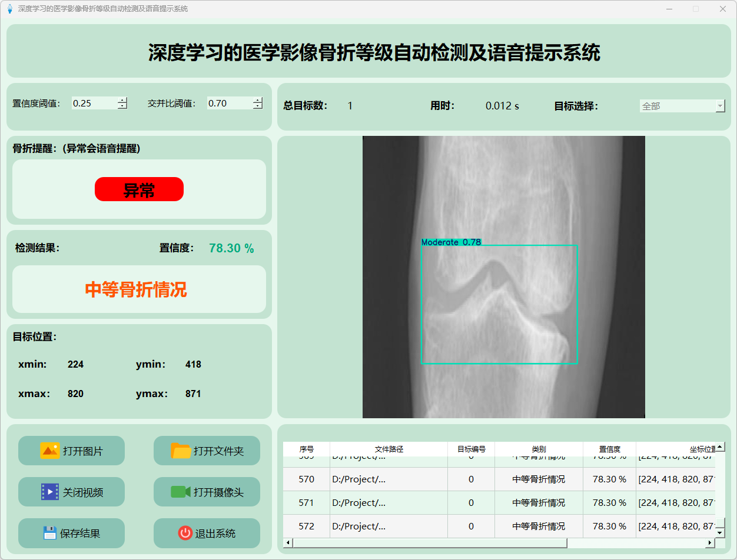Click the green 78.30 % confidence value
The height and width of the screenshot is (560, 737).
pyautogui.click(x=231, y=248)
